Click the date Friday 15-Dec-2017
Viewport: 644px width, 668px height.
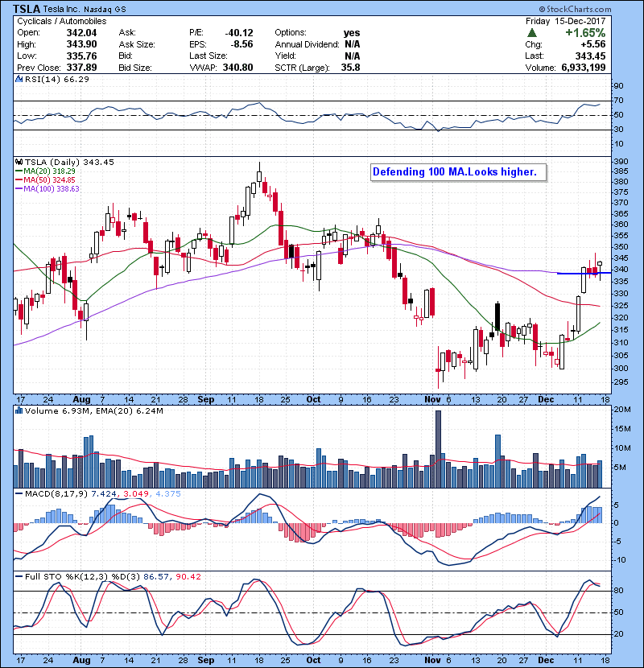click(566, 21)
